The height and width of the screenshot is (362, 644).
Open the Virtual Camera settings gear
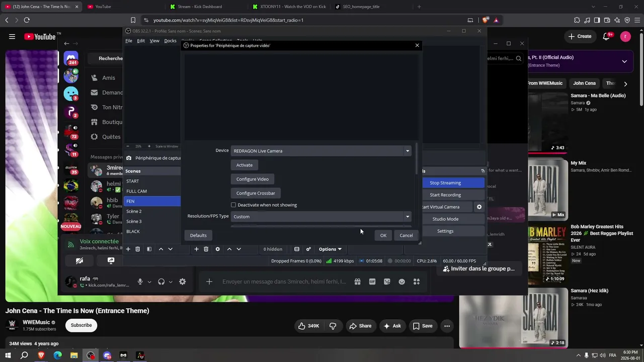click(479, 207)
